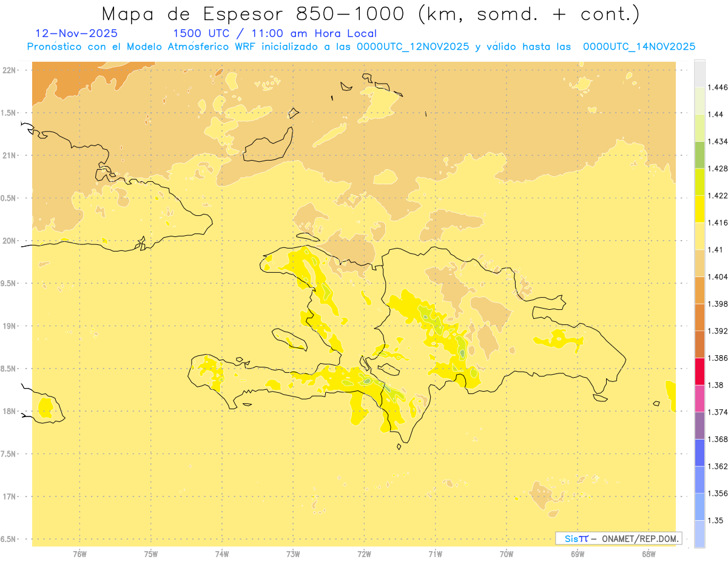This screenshot has width=728, height=562.
Task: Click the legend value 1.416
Action: tap(718, 222)
